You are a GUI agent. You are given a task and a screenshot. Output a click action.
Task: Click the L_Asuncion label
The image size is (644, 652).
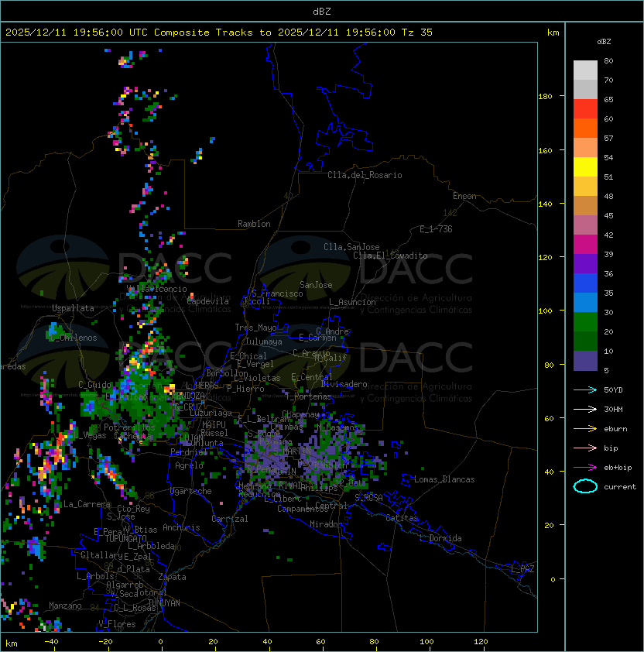click(352, 302)
